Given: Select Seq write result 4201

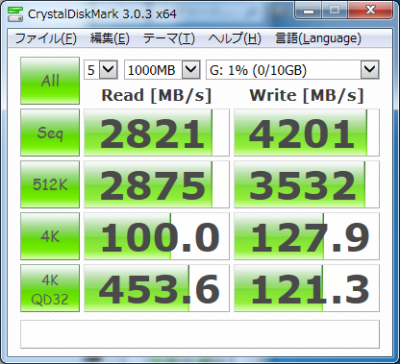Looking at the screenshot, I should pos(307,132).
